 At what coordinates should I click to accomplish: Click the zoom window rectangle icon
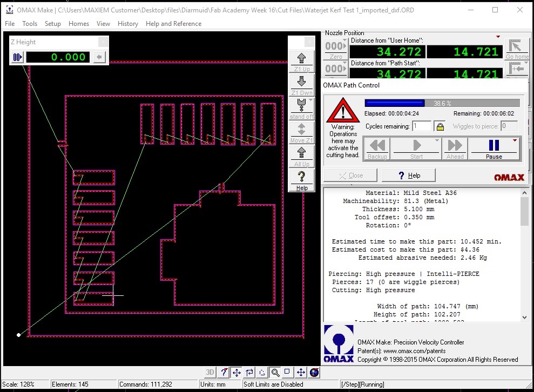pos(287,372)
